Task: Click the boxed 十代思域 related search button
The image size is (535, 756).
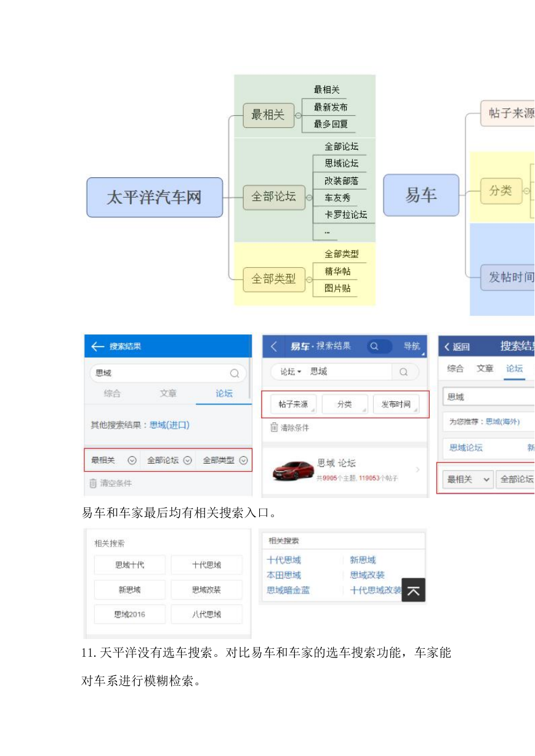Action: click(x=206, y=565)
